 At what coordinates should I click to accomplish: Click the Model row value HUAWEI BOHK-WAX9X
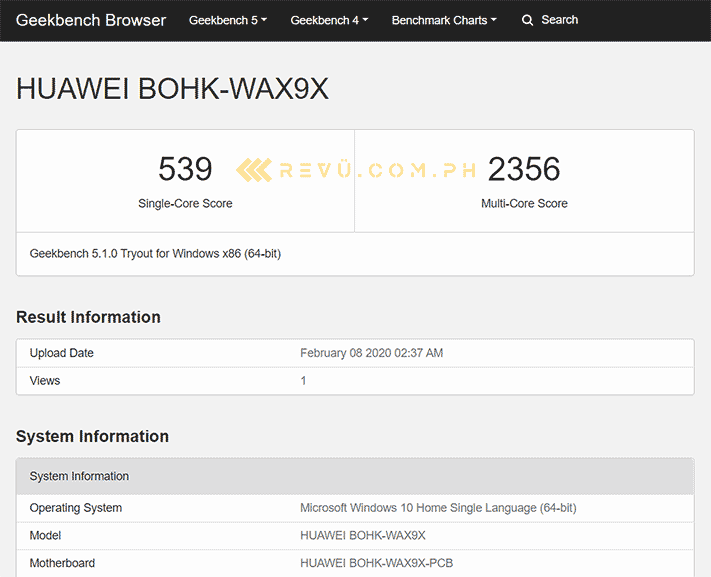(x=363, y=536)
